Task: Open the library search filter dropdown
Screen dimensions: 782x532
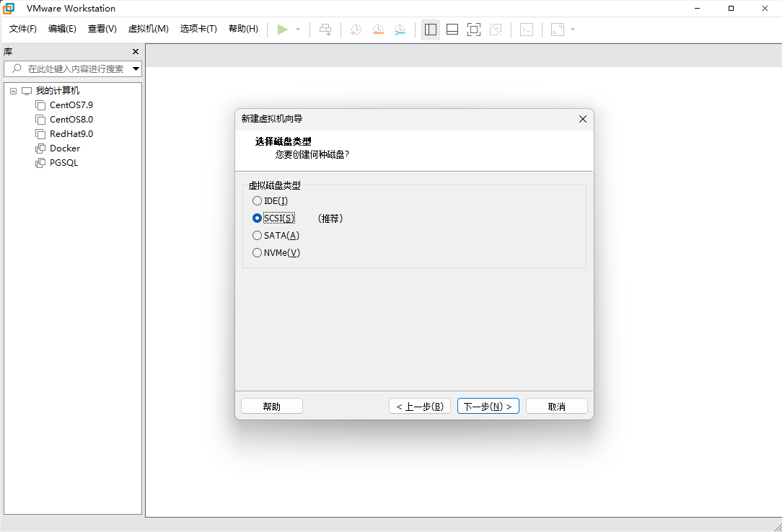Action: click(x=136, y=68)
